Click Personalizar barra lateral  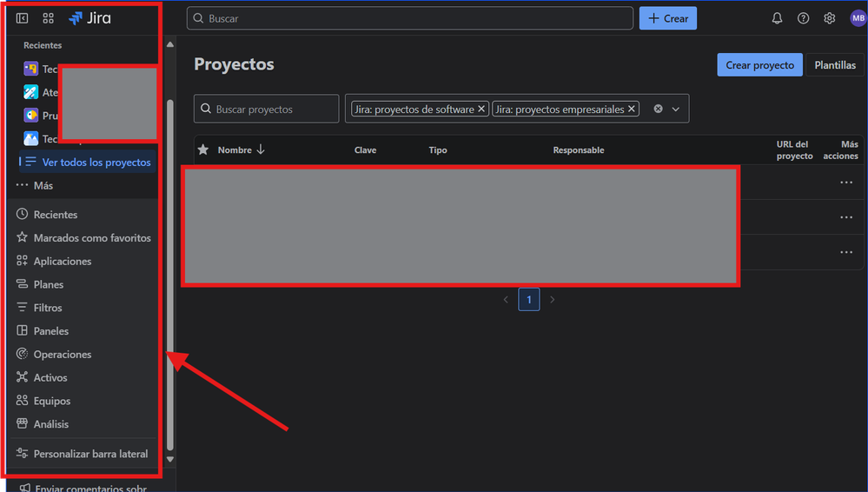(83, 454)
